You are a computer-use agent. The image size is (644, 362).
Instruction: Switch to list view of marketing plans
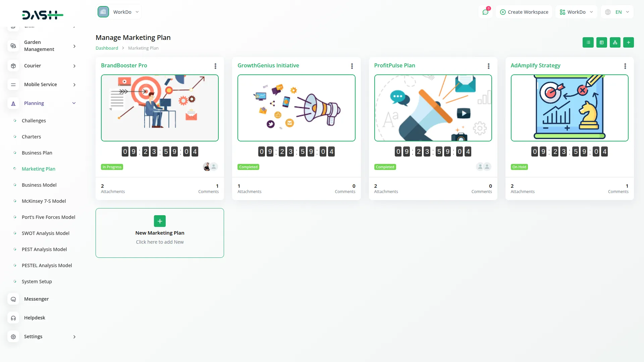588,43
